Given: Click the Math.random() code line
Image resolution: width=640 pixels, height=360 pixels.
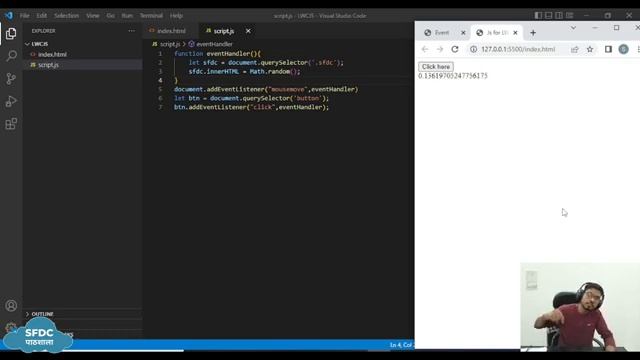Looking at the screenshot, I should [x=244, y=71].
